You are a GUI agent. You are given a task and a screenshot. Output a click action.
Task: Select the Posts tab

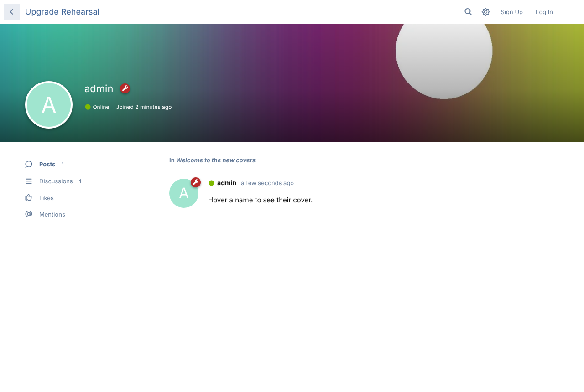[x=45, y=165]
